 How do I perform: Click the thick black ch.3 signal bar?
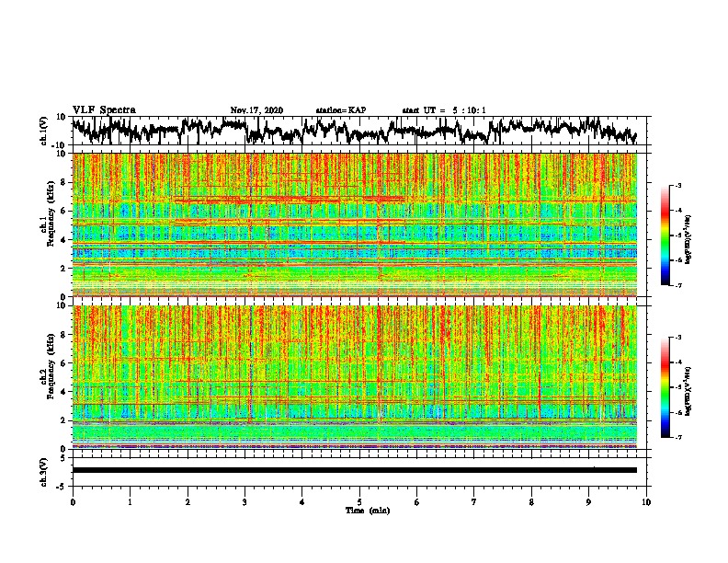[x=355, y=470]
